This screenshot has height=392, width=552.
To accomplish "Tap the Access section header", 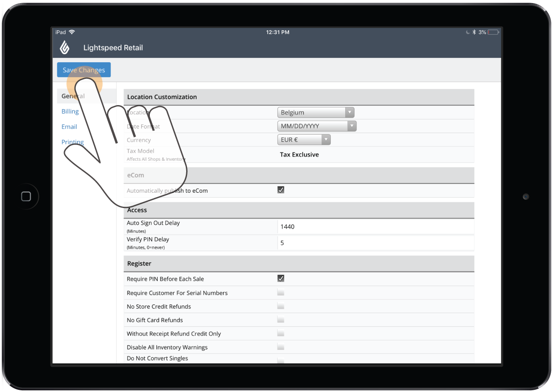I will [299, 210].
